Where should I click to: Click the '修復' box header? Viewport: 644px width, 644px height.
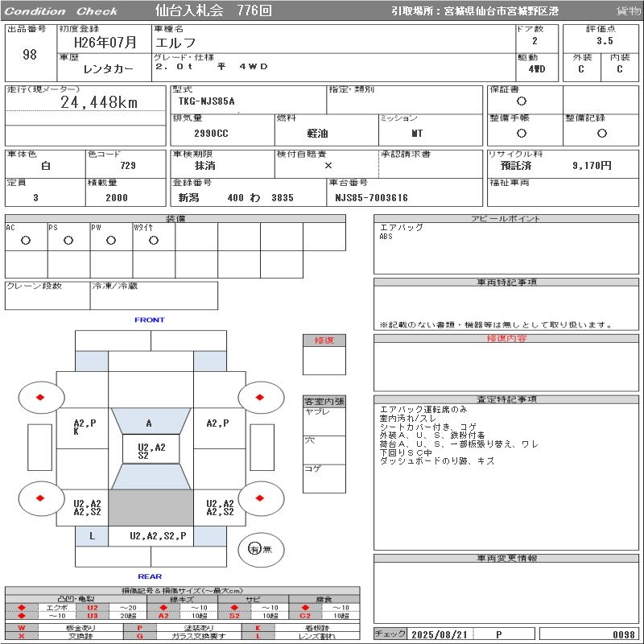(x=324, y=340)
